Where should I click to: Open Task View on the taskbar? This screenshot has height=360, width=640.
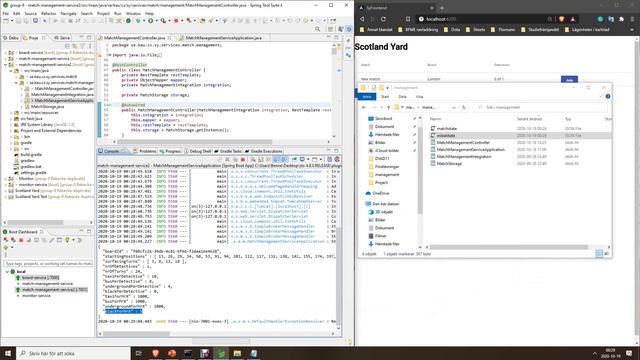click(138, 353)
